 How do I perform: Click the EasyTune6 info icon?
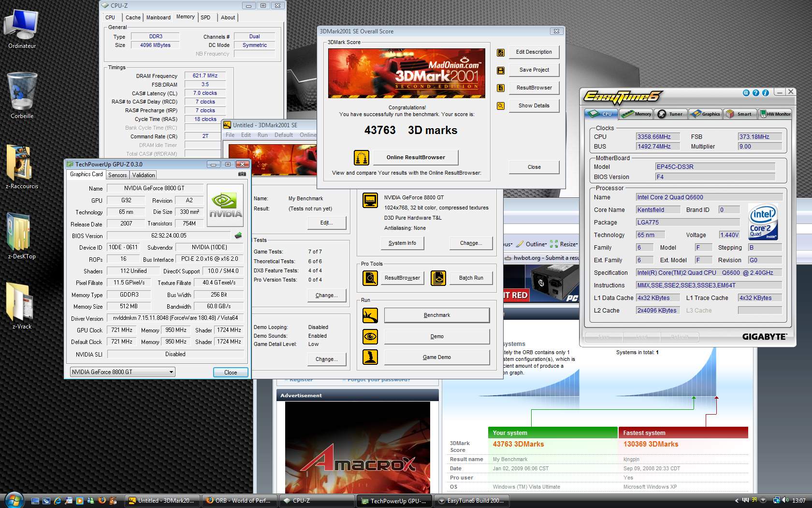765,93
